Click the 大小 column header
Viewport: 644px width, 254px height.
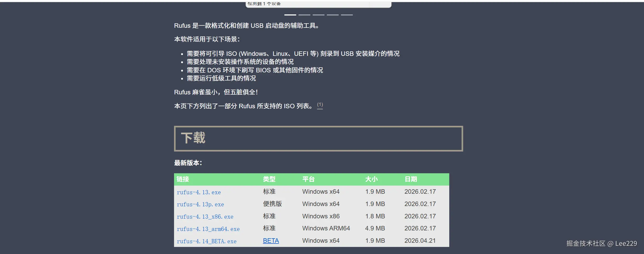(371, 179)
